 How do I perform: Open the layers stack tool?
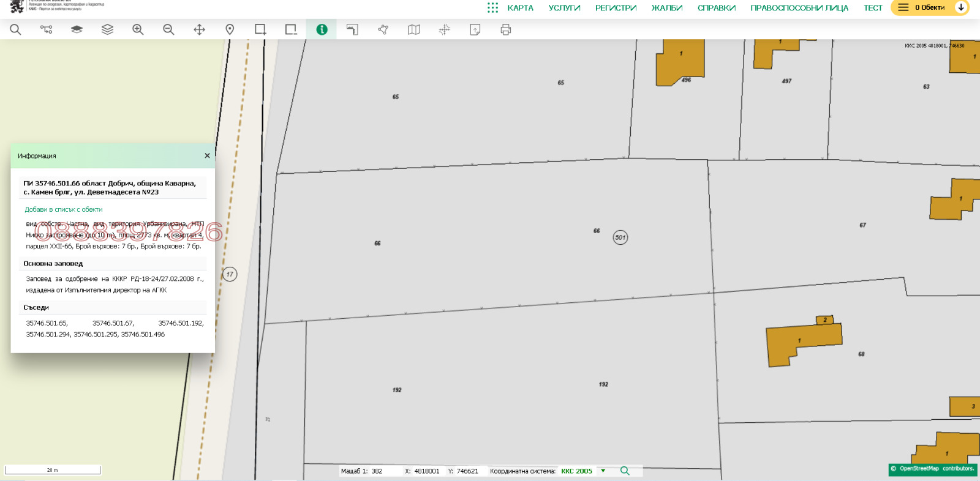[107, 29]
